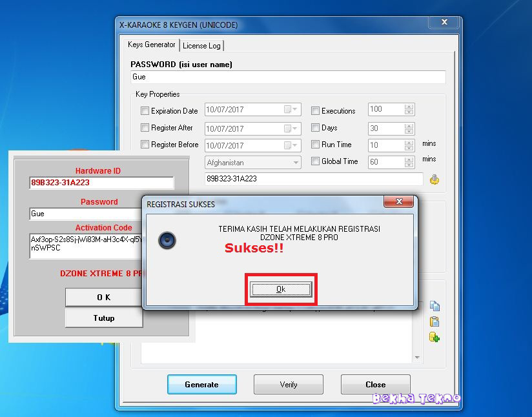
Task: Tick the Days checkbox
Action: pos(315,128)
